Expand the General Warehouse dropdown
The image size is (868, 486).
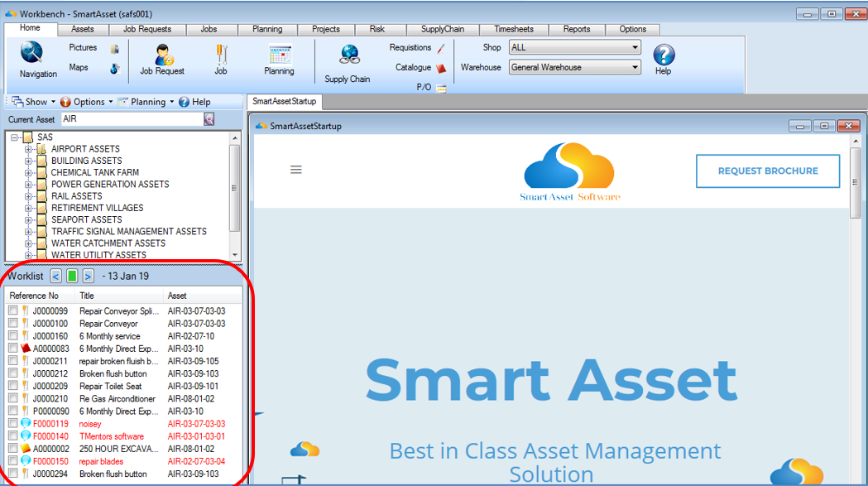[574, 68]
